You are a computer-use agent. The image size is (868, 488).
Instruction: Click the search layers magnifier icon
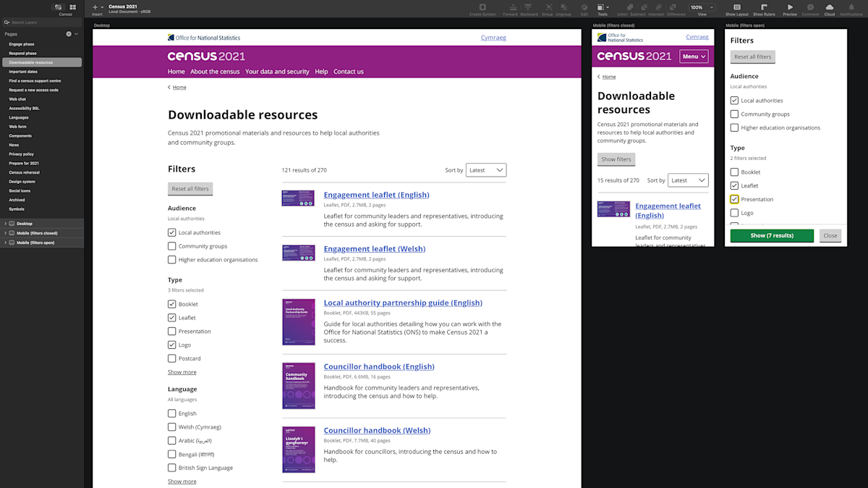(7, 22)
